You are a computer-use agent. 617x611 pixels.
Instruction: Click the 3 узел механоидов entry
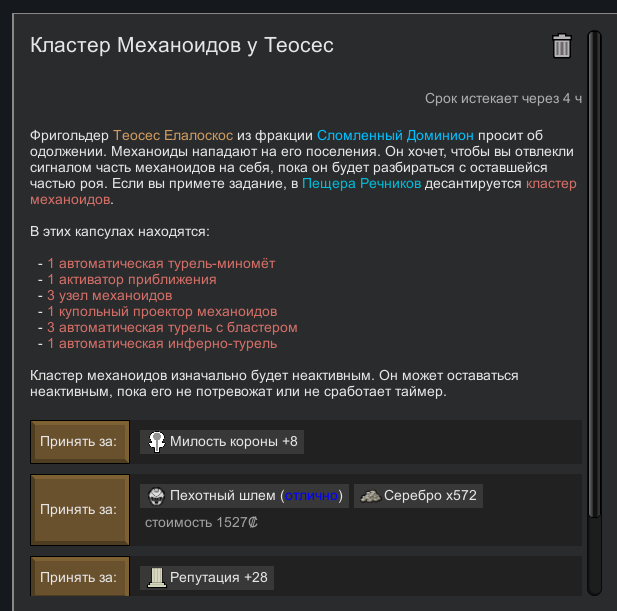[x=110, y=295]
